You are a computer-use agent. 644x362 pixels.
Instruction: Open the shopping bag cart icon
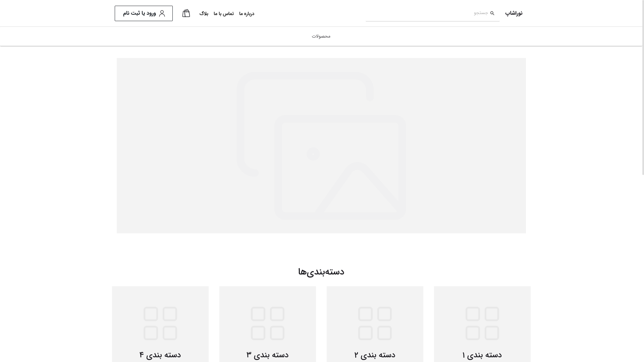point(186,13)
